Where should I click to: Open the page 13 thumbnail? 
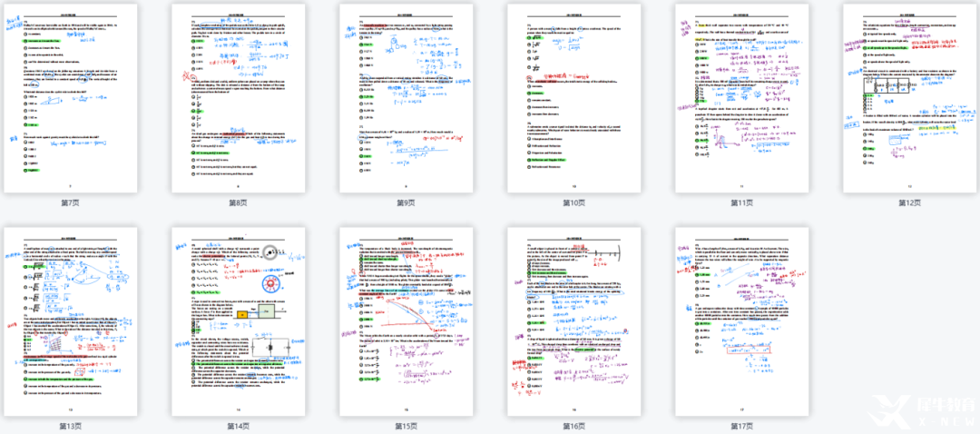pyautogui.click(x=70, y=322)
